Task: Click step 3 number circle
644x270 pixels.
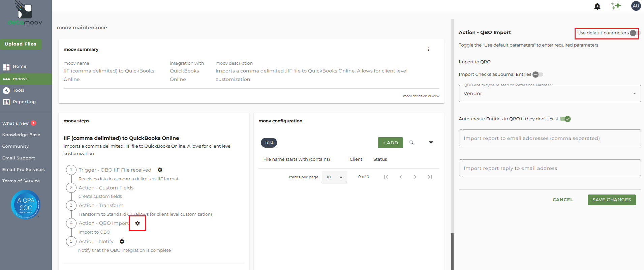Action: pos(71,205)
